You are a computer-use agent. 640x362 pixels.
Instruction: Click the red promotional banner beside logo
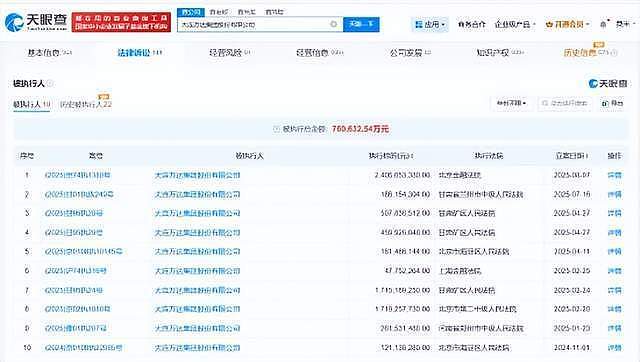(121, 22)
